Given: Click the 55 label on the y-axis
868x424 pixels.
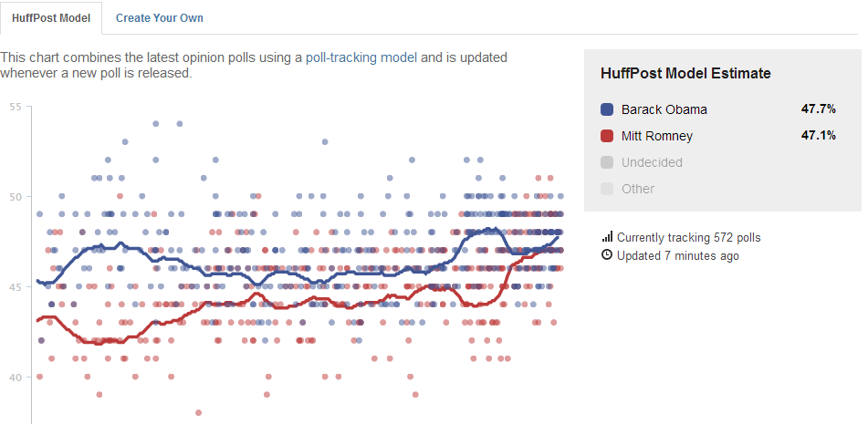Looking at the screenshot, I should point(15,107).
